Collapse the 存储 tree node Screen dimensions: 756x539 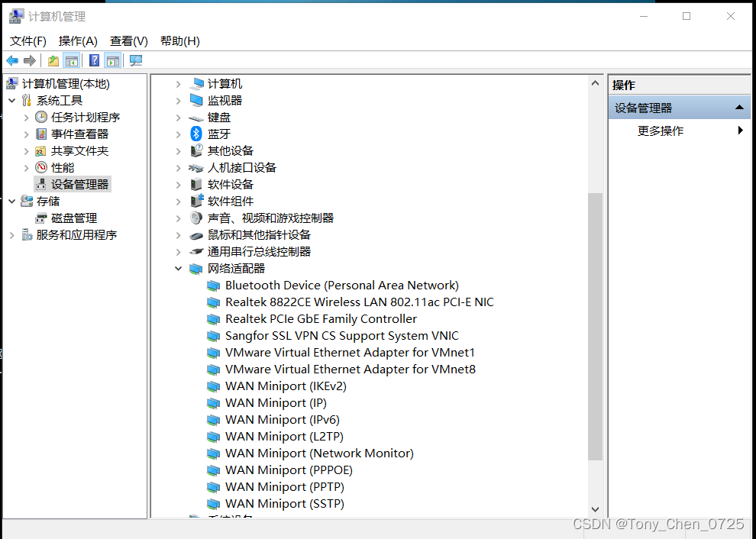point(12,201)
